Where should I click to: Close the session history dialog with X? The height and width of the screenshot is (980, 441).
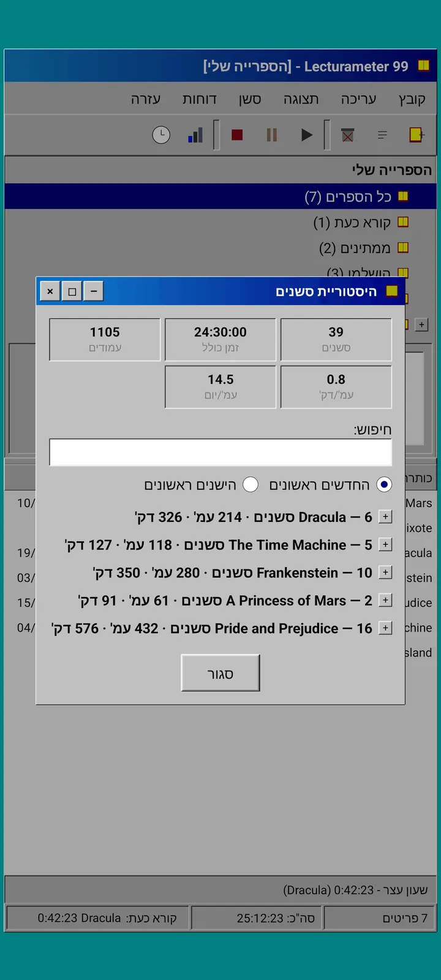50,291
